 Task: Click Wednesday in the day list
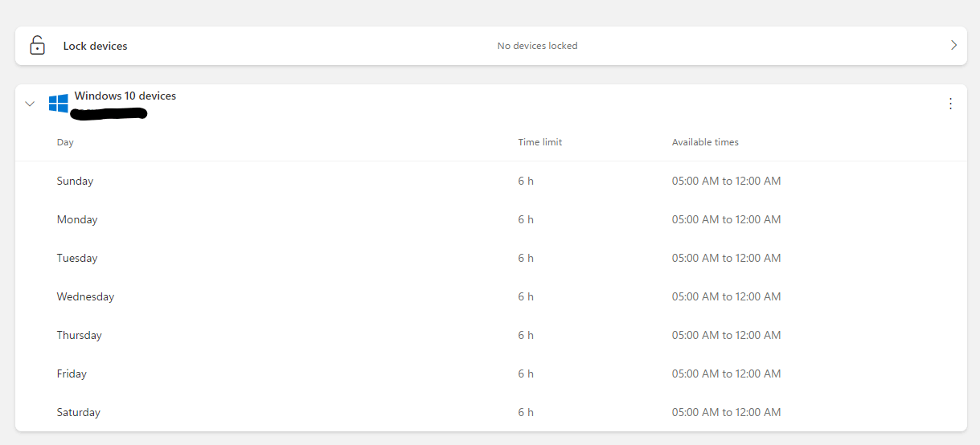point(85,296)
